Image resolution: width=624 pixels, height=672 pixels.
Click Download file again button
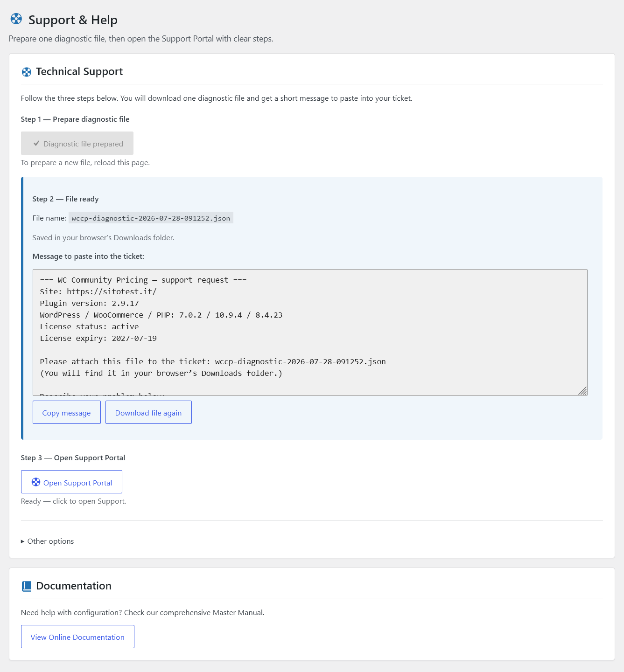tap(148, 412)
